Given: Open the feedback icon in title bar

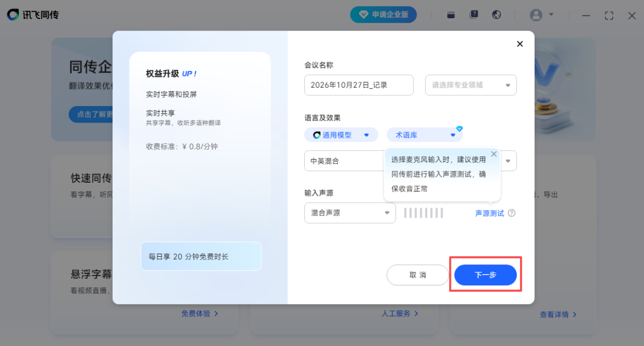Looking at the screenshot, I should coord(474,15).
